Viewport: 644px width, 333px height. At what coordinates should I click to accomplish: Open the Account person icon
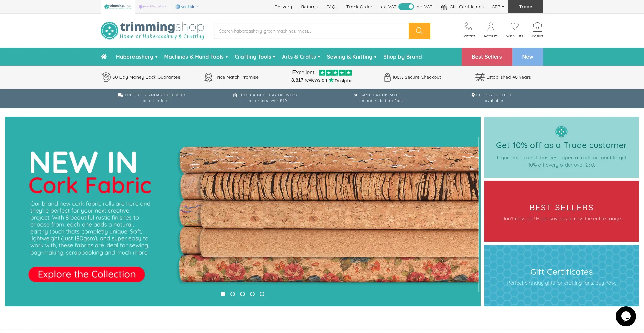490,27
